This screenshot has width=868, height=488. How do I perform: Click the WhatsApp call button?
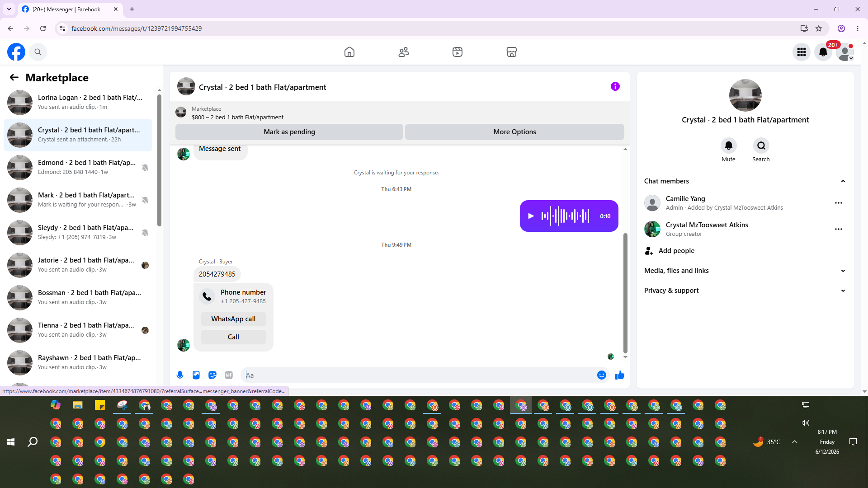pyautogui.click(x=233, y=319)
